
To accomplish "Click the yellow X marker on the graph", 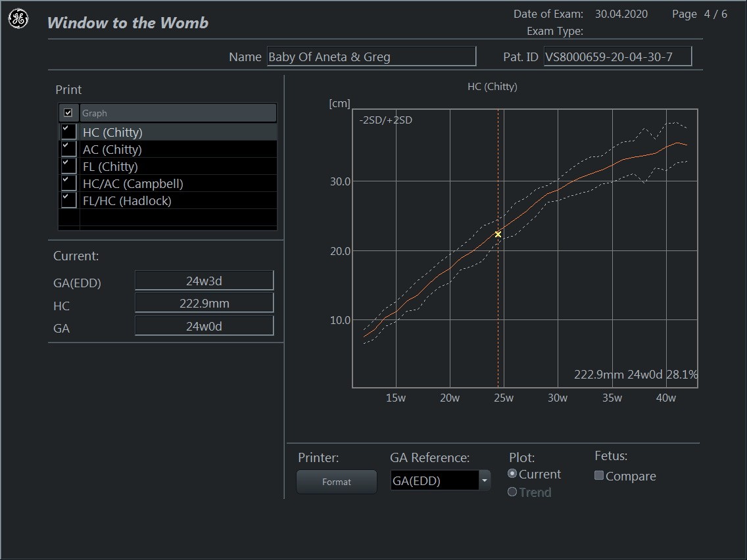I will [x=498, y=235].
